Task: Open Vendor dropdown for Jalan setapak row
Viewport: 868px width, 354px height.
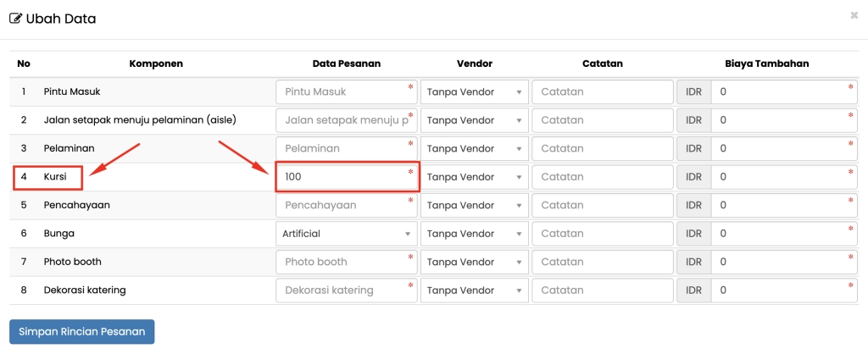Action: (474, 120)
